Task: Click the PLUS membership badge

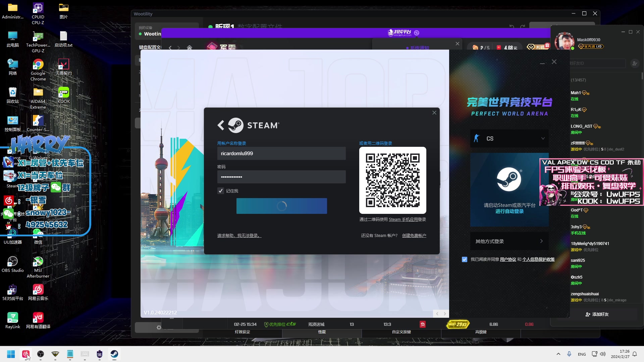Action: [x=538, y=47]
